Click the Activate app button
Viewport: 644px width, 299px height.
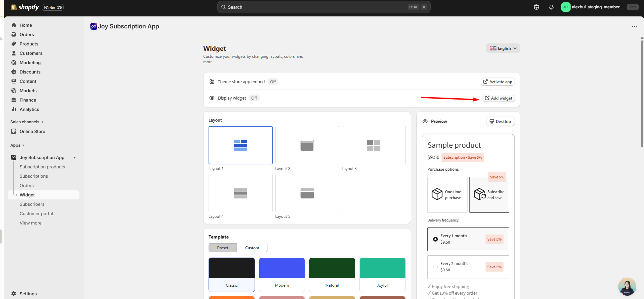[498, 82]
